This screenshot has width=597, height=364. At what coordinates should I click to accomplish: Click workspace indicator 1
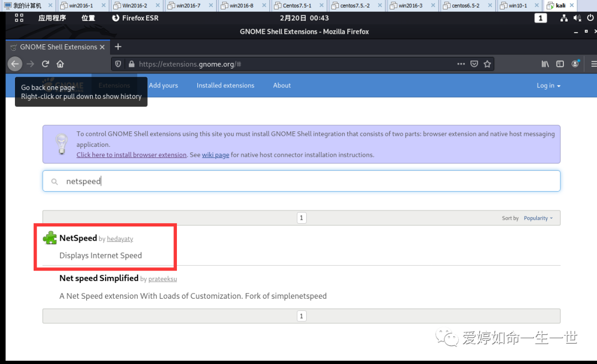point(541,18)
